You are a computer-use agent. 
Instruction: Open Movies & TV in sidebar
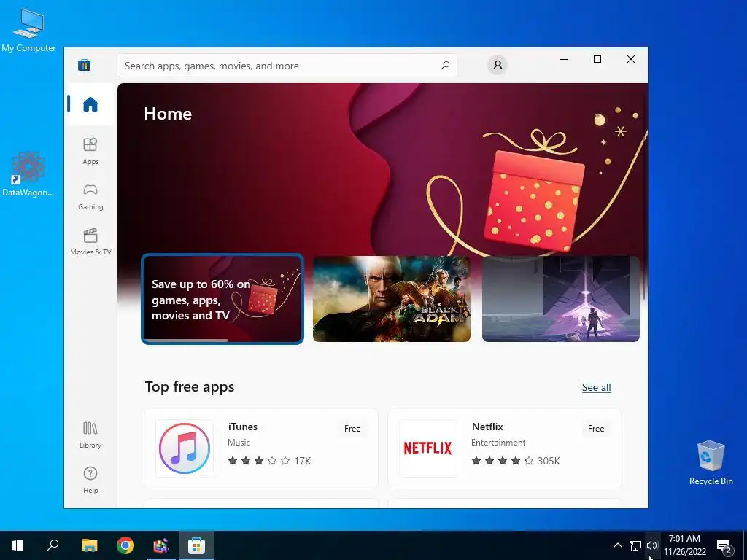click(x=90, y=242)
